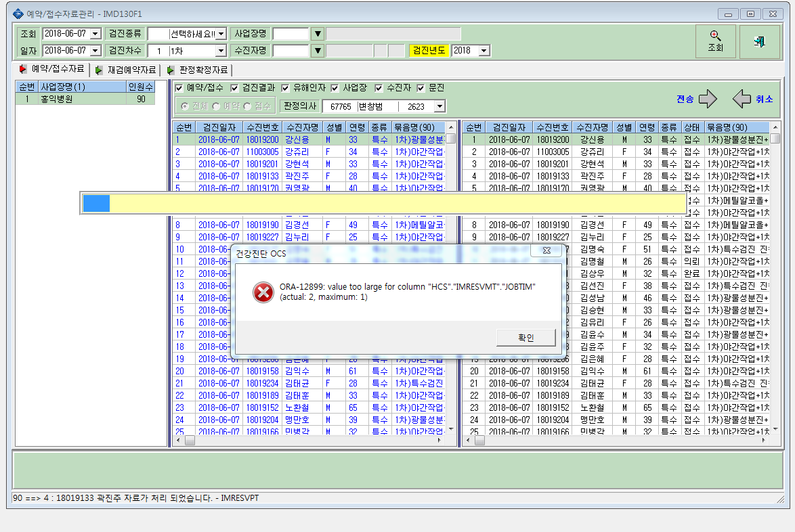Switch to the 재검예약자료 tab
The image size is (795, 532).
tap(127, 70)
